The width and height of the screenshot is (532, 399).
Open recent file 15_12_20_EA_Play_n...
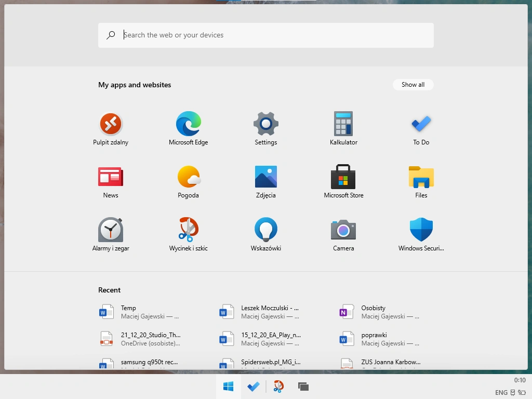260,339
